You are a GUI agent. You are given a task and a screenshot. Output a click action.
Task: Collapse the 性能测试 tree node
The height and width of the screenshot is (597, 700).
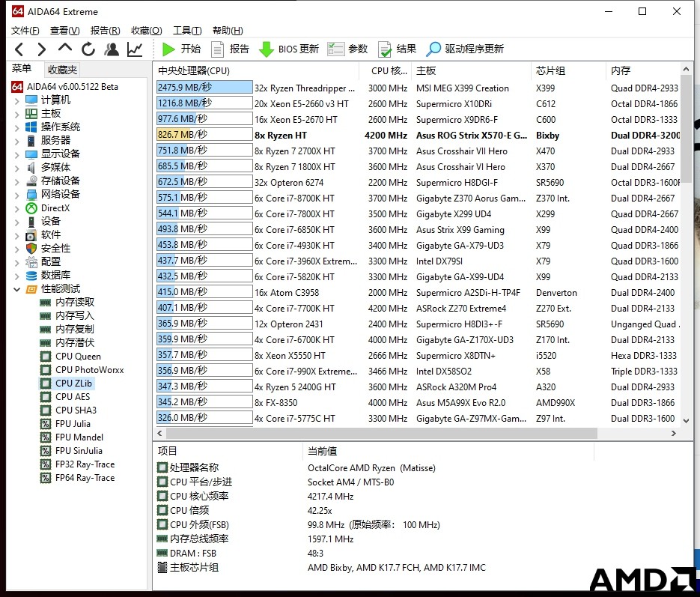pos(17,289)
